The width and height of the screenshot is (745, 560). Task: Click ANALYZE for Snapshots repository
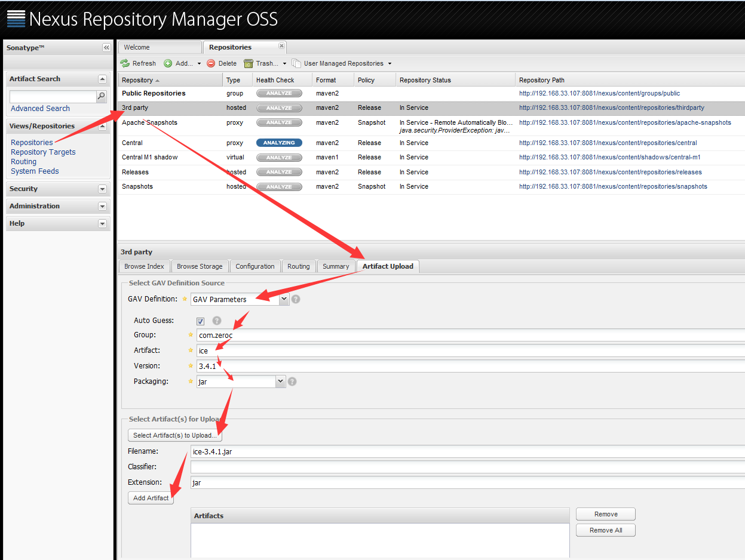[279, 187]
